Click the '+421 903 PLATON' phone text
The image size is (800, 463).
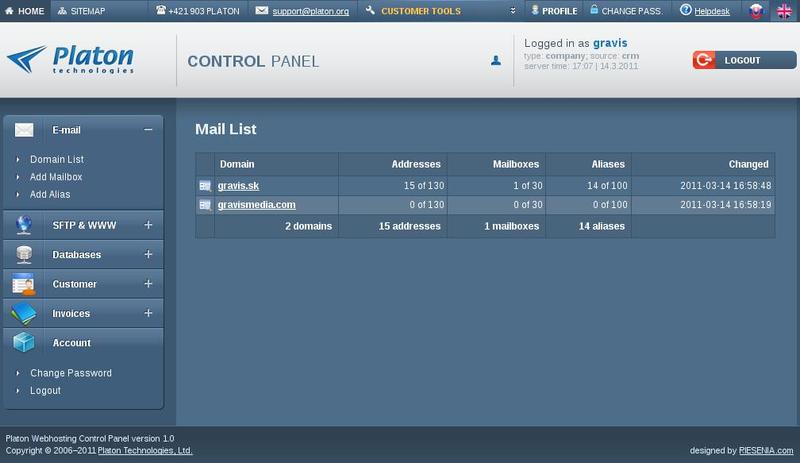click(204, 11)
